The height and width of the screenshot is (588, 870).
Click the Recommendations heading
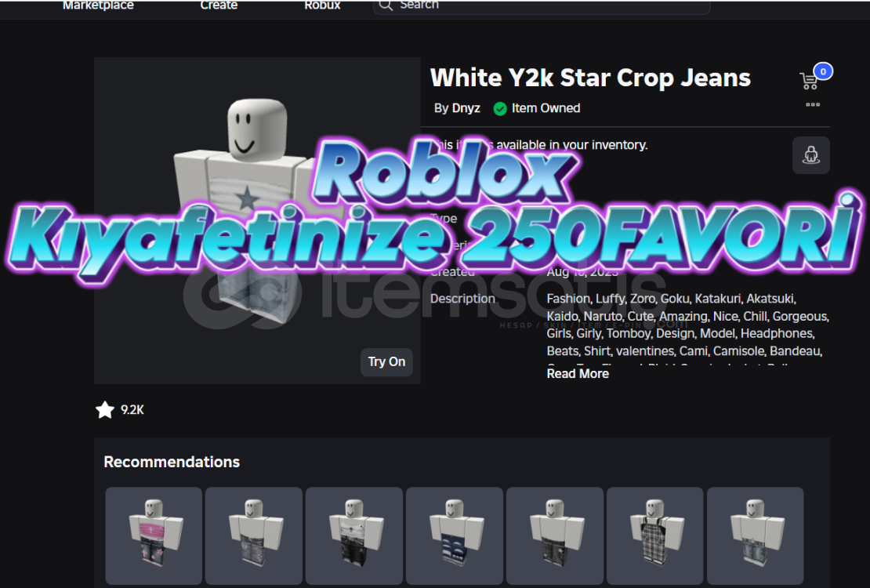tap(172, 462)
